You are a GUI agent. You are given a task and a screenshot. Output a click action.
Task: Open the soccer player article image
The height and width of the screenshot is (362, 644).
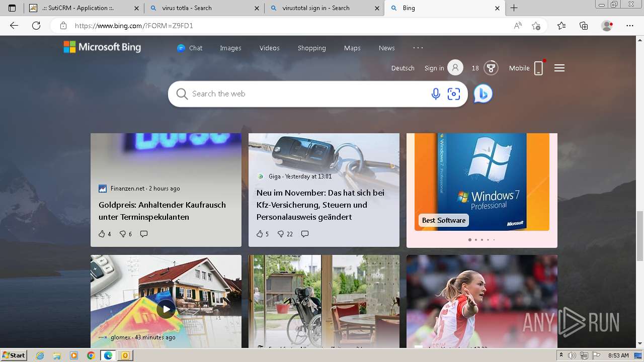pos(482,301)
